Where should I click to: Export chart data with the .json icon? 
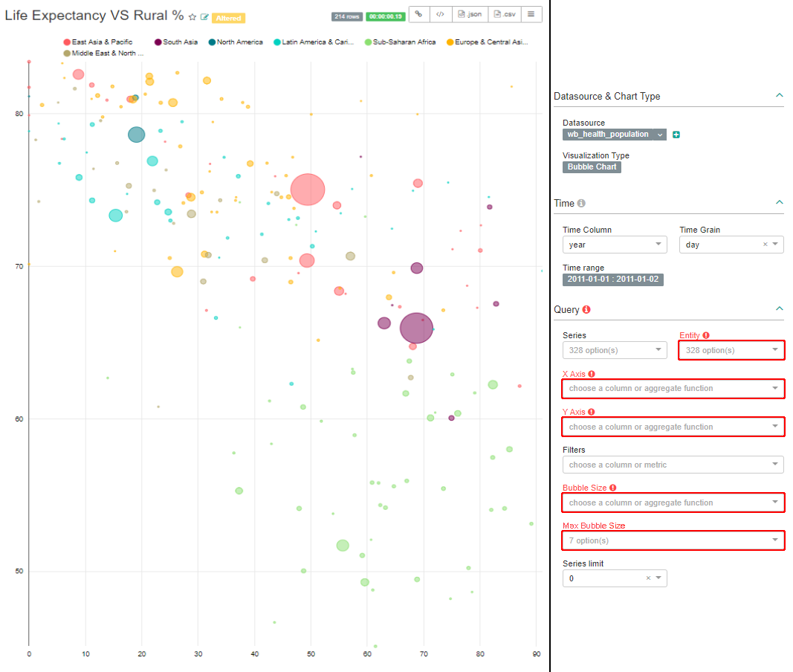(x=470, y=14)
